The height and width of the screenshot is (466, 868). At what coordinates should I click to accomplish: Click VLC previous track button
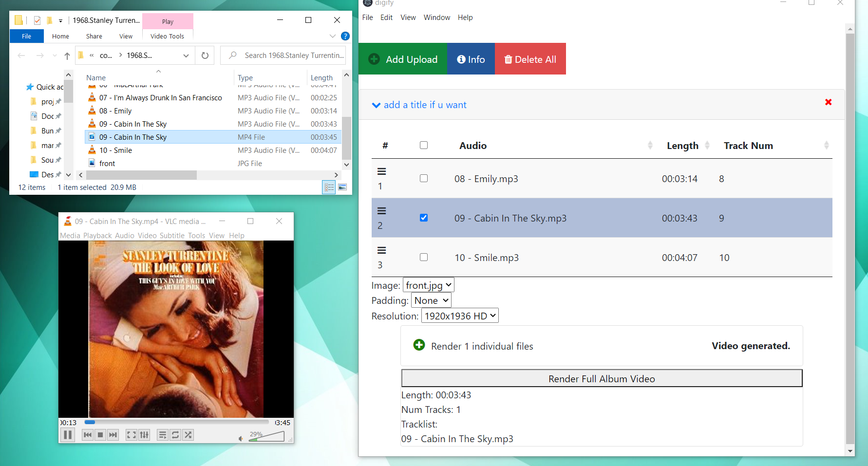coord(88,435)
